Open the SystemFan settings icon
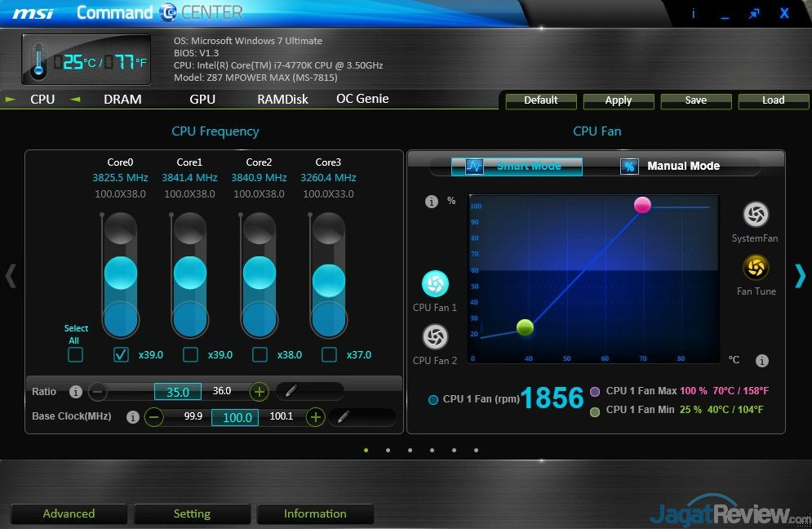The height and width of the screenshot is (529, 812). [x=756, y=215]
